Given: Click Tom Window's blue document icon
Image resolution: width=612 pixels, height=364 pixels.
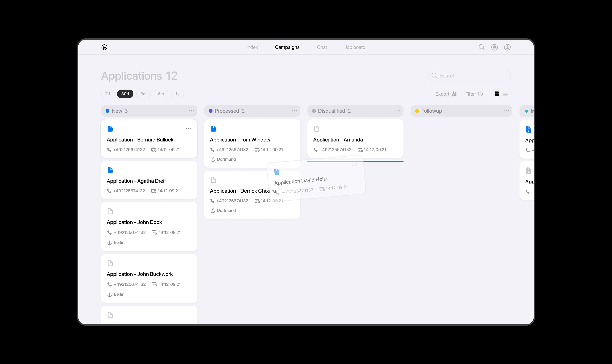Looking at the screenshot, I should point(213,129).
